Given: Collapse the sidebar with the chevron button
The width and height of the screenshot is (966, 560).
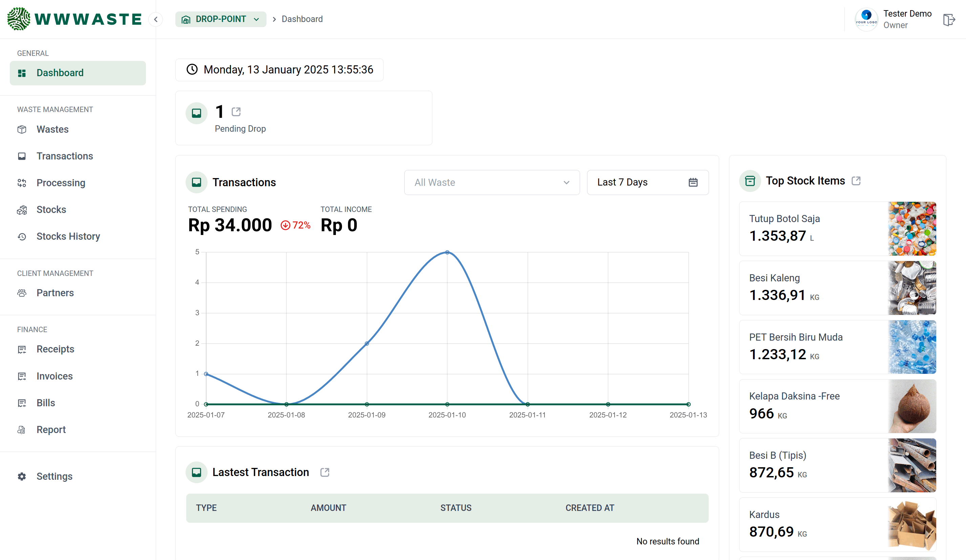Looking at the screenshot, I should tap(156, 19).
